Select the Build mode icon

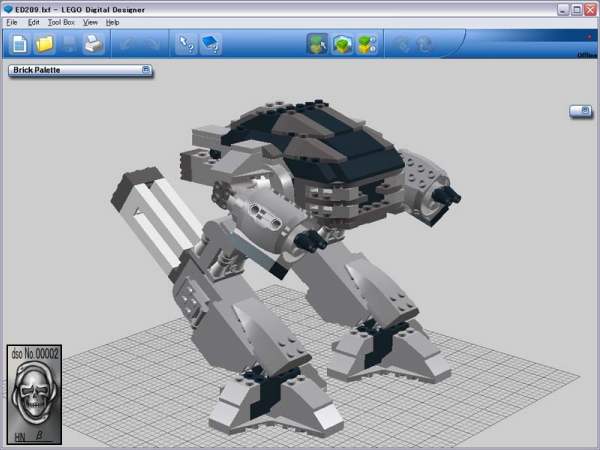pyautogui.click(x=317, y=44)
